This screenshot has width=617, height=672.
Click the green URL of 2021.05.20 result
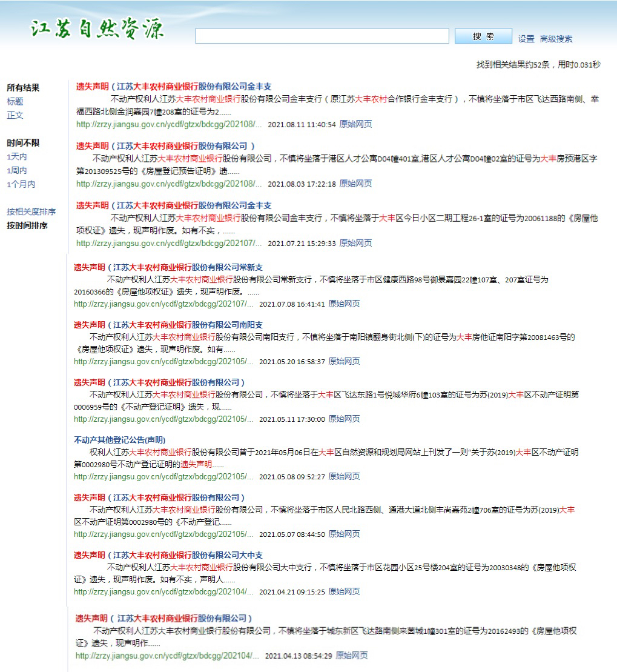click(x=163, y=361)
